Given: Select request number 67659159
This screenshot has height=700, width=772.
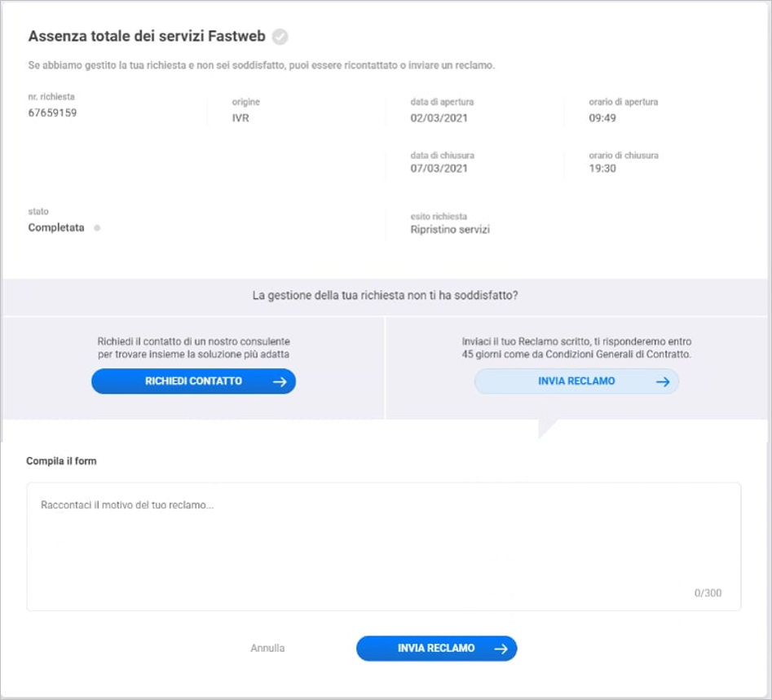Looking at the screenshot, I should click(52, 112).
